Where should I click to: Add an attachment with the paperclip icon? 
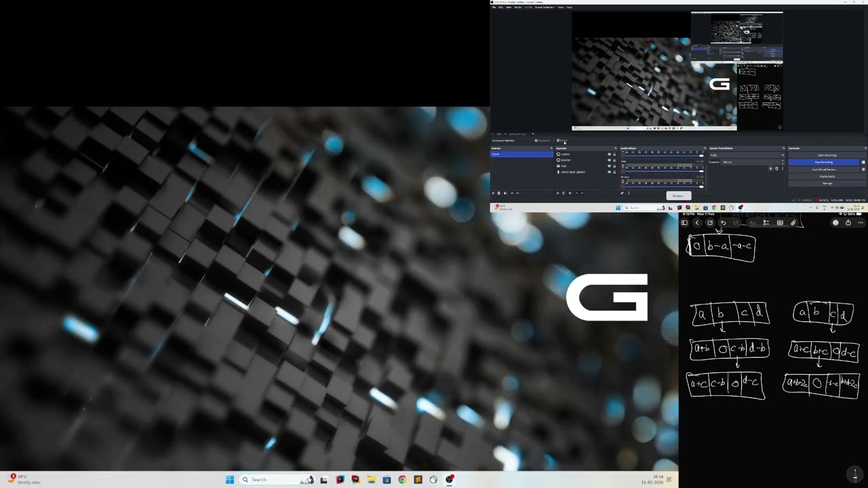click(793, 222)
